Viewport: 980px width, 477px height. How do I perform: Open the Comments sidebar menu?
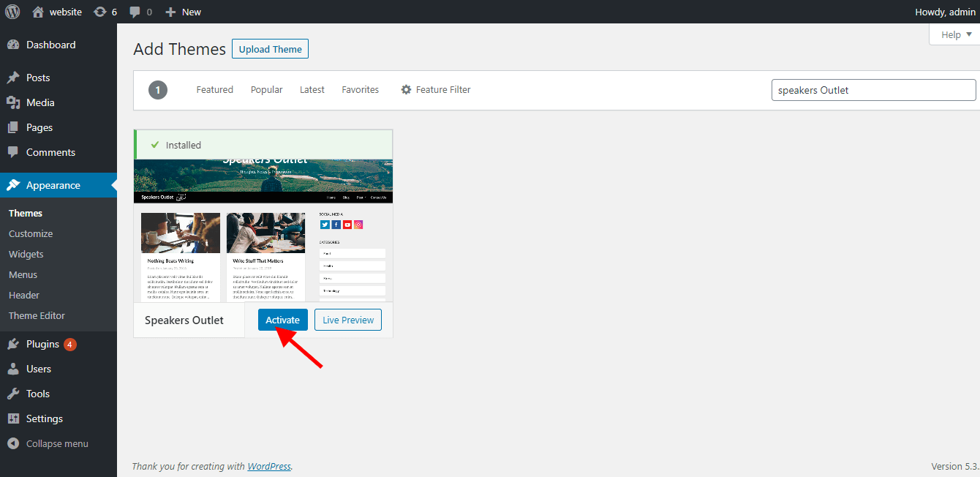coord(59,152)
